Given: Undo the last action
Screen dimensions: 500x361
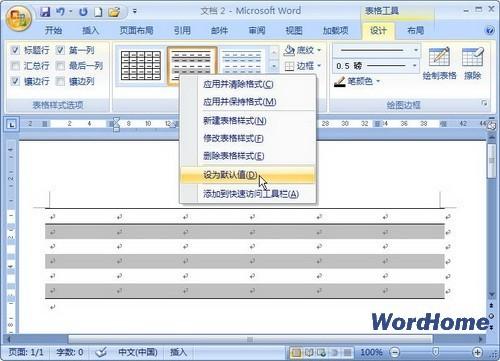Looking at the screenshot, I should pyautogui.click(x=60, y=12).
